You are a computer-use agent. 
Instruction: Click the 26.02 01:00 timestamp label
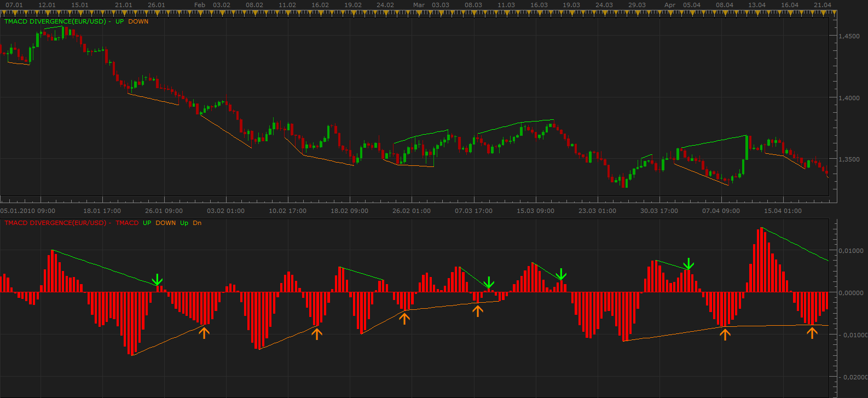click(412, 211)
